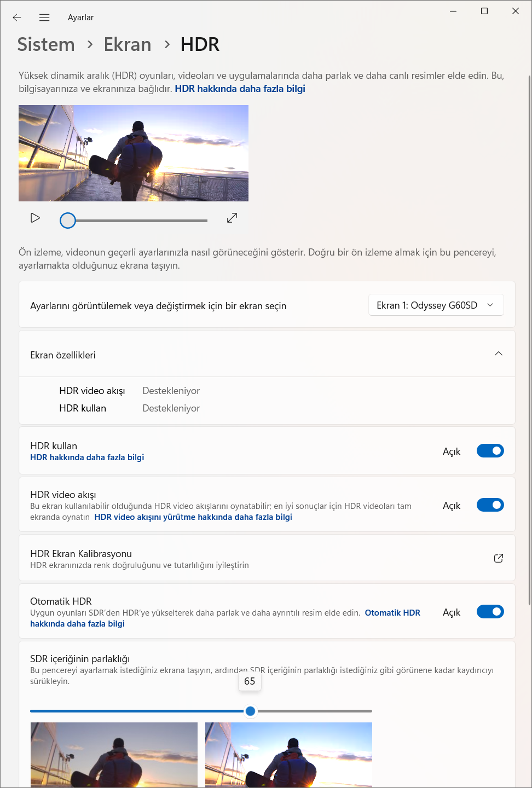The height and width of the screenshot is (788, 532).
Task: Click the video preview seek slider handle
Action: point(68,221)
